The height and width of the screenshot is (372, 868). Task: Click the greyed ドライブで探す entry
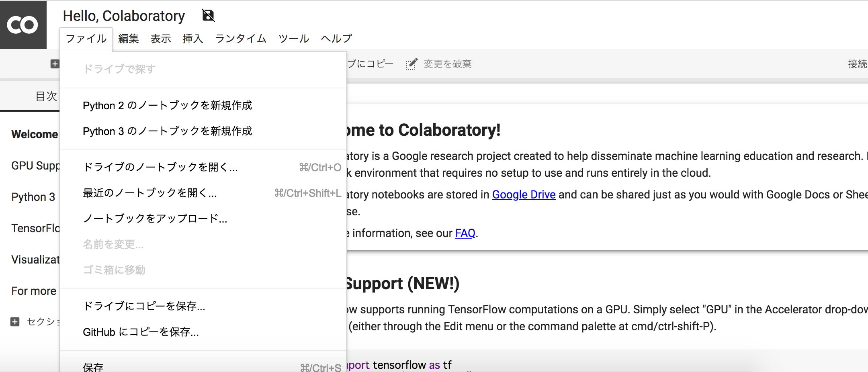pyautogui.click(x=203, y=69)
